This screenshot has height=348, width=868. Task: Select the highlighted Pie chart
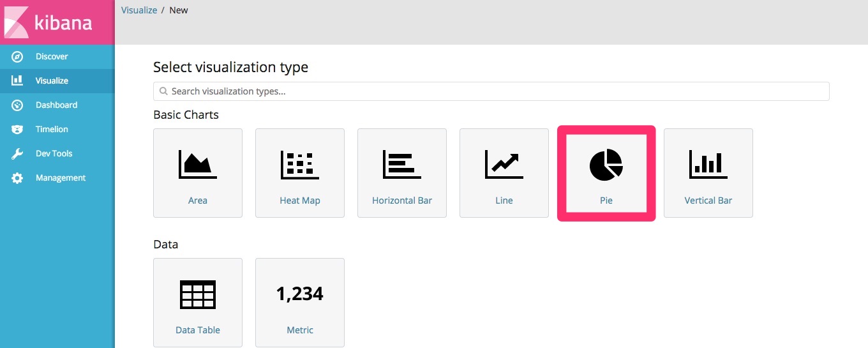click(606, 173)
